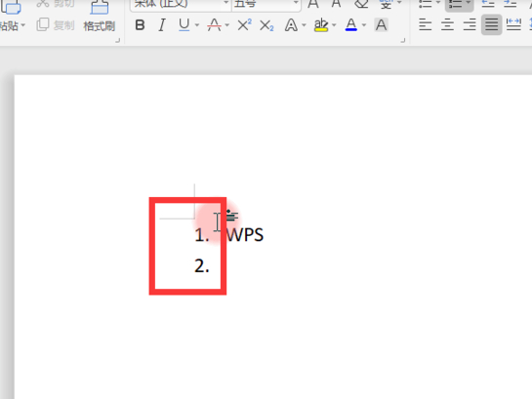Click the 复制 copy button
Screen dimensions: 532x399
56,25
